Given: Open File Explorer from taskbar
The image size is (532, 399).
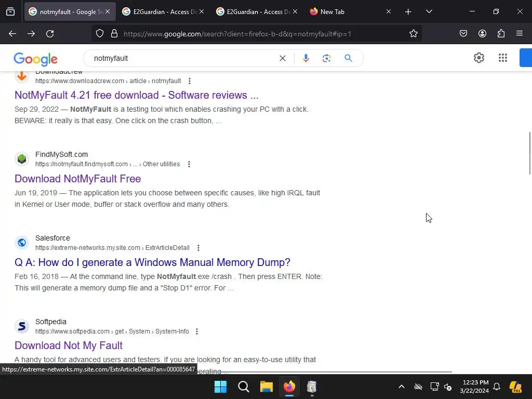Looking at the screenshot, I should (x=267, y=387).
